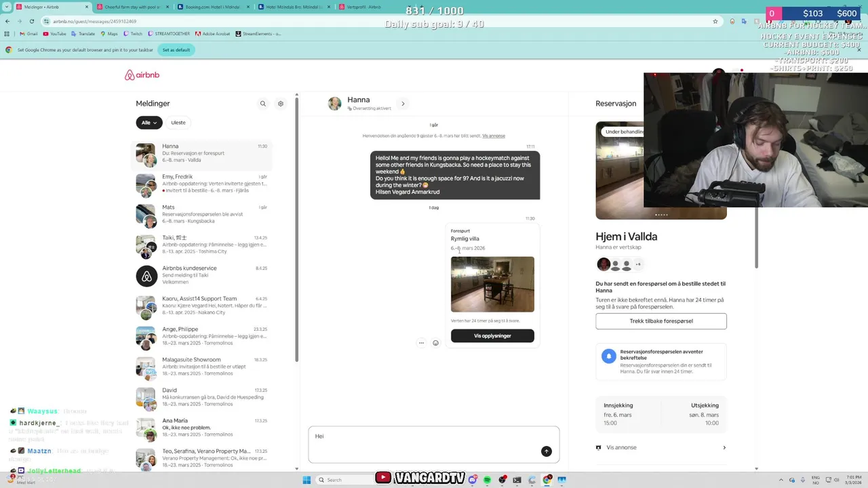Image resolution: width=868 pixels, height=488 pixels.
Task: Open the Alle filter dropdown
Action: 149,123
